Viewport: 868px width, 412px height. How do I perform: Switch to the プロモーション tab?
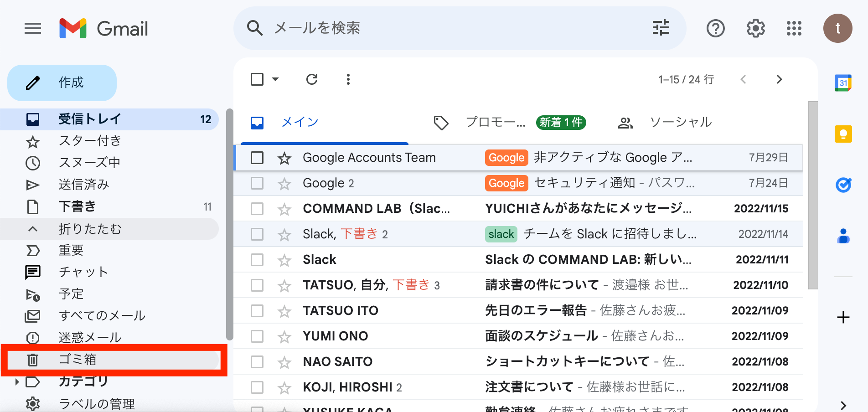point(510,122)
